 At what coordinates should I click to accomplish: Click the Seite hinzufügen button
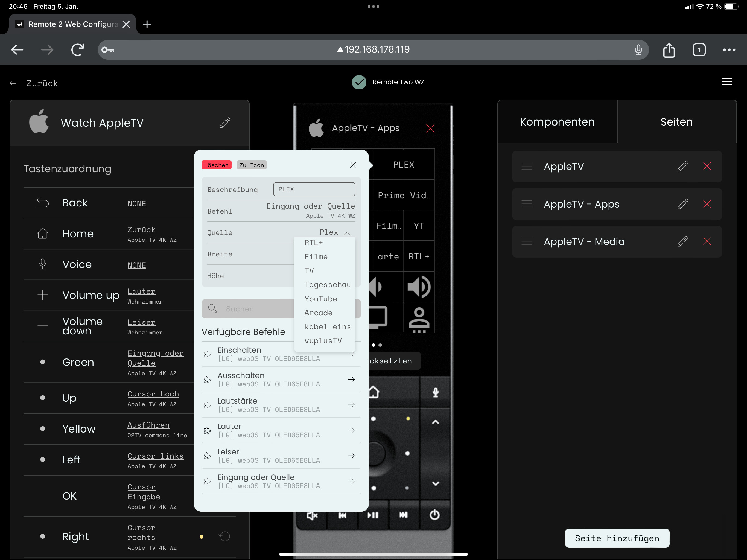[x=617, y=538]
